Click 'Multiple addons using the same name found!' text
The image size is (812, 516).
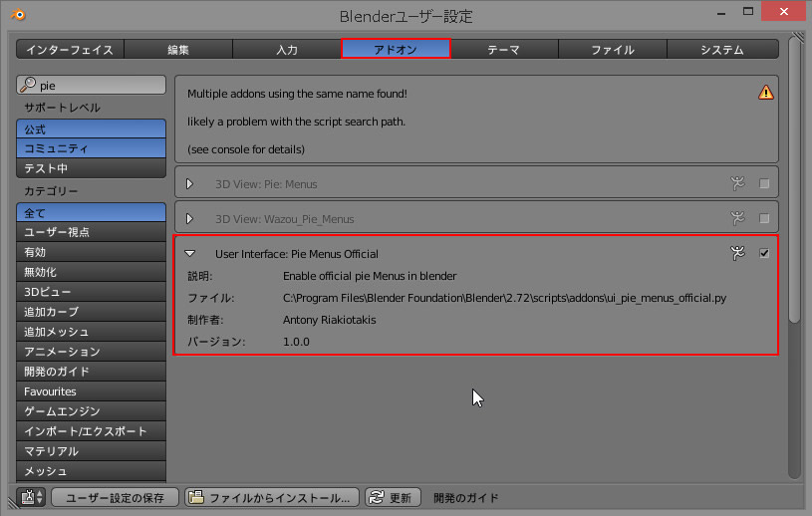pyautogui.click(x=297, y=94)
